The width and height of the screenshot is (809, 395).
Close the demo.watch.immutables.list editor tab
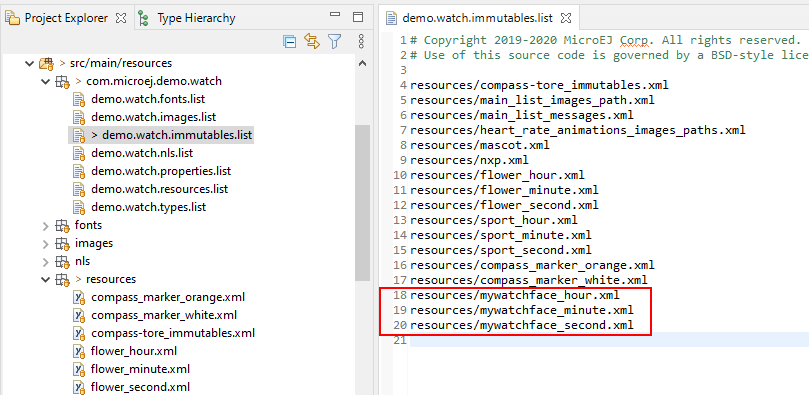565,18
